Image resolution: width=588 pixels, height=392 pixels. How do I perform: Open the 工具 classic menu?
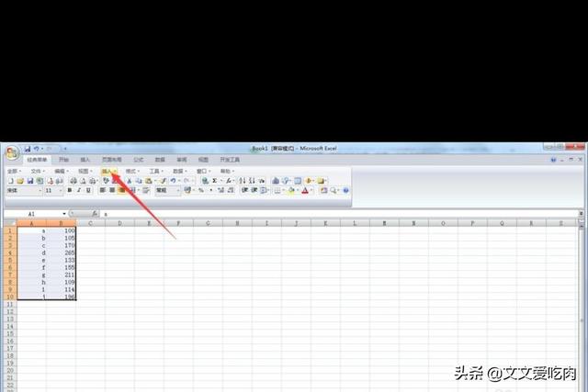click(x=156, y=171)
